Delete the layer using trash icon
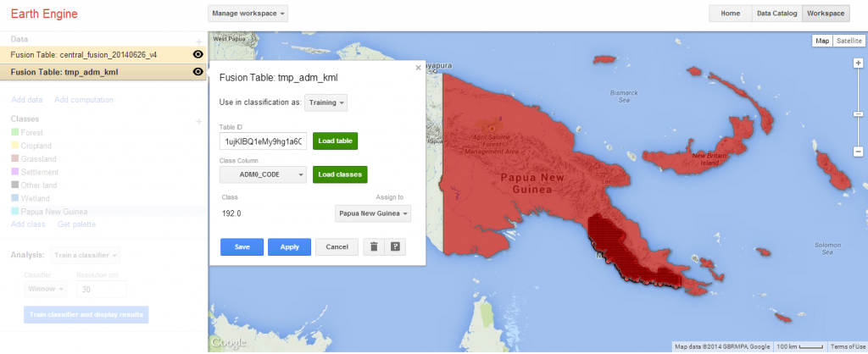This screenshot has height=354, width=868. (374, 247)
